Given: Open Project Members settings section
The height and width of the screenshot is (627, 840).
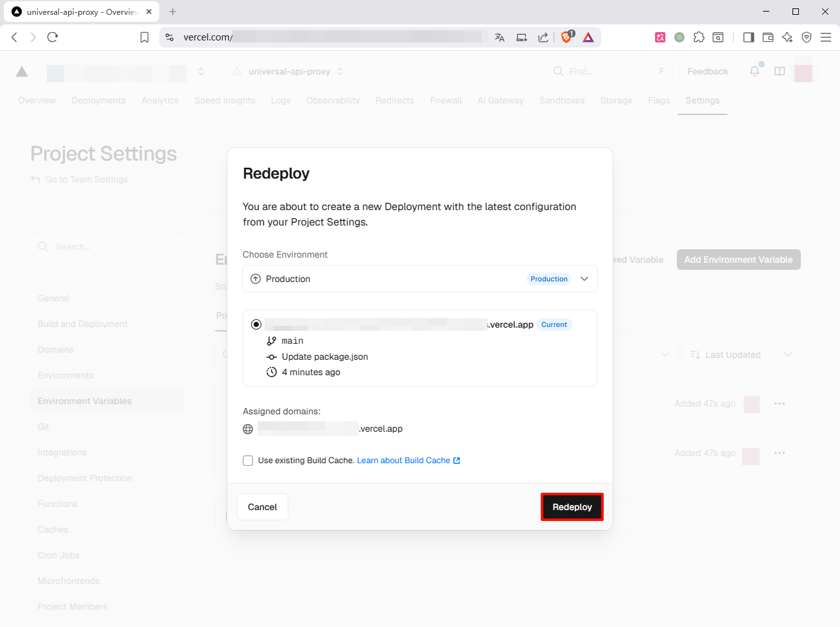Looking at the screenshot, I should (x=73, y=606).
